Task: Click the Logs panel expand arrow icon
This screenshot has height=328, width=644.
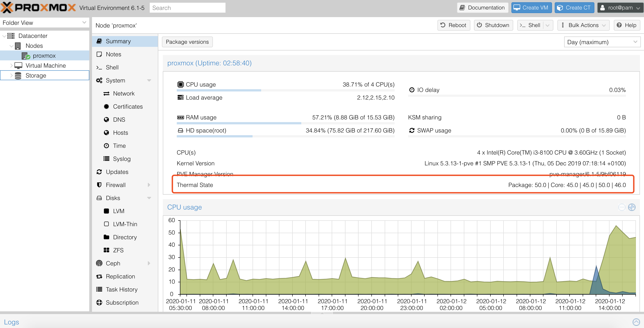Action: [636, 322]
